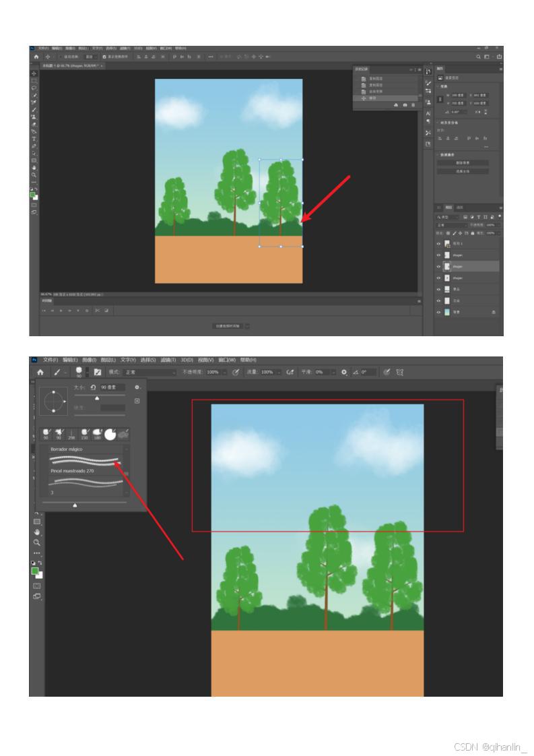Click the lock icon on the 背景 layer

(493, 313)
